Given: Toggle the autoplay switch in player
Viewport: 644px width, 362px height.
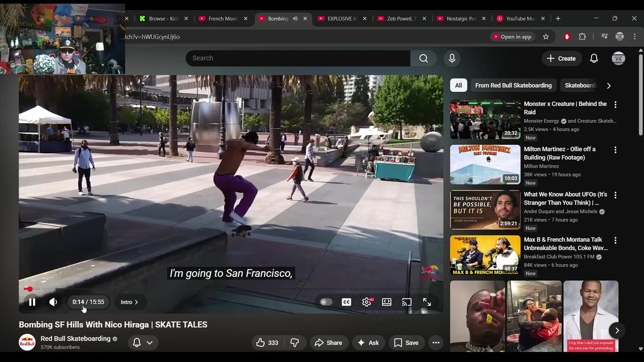Looking at the screenshot, I should [x=326, y=302].
